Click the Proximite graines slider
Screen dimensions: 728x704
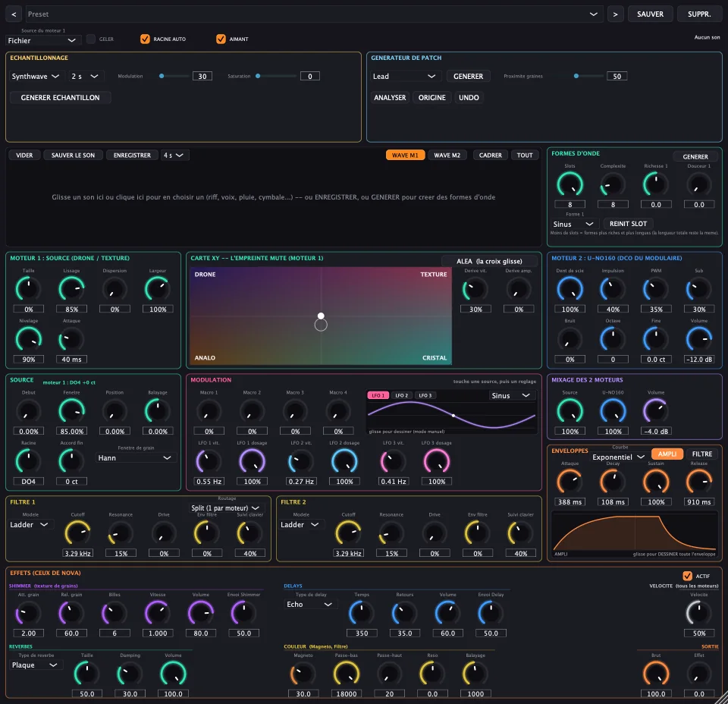[576, 76]
